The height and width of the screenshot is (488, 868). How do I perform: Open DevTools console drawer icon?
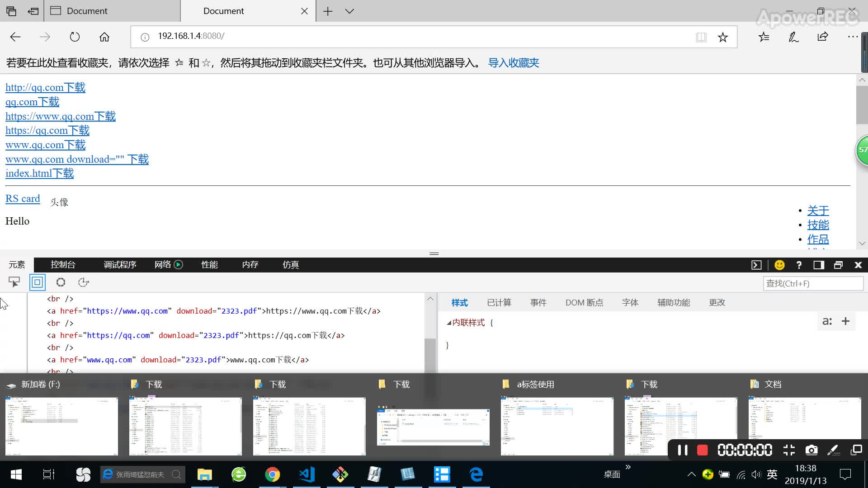click(756, 265)
